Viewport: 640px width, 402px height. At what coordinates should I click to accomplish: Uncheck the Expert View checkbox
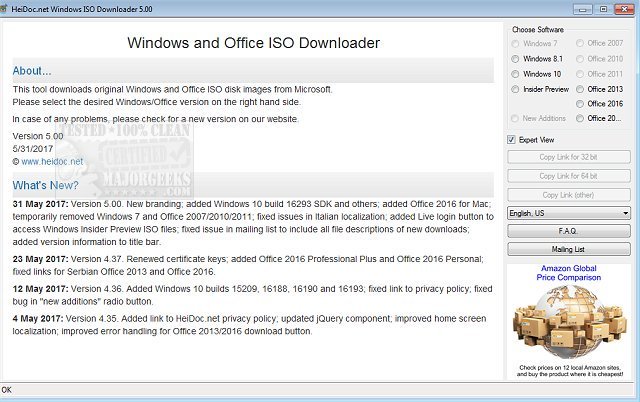[x=511, y=140]
